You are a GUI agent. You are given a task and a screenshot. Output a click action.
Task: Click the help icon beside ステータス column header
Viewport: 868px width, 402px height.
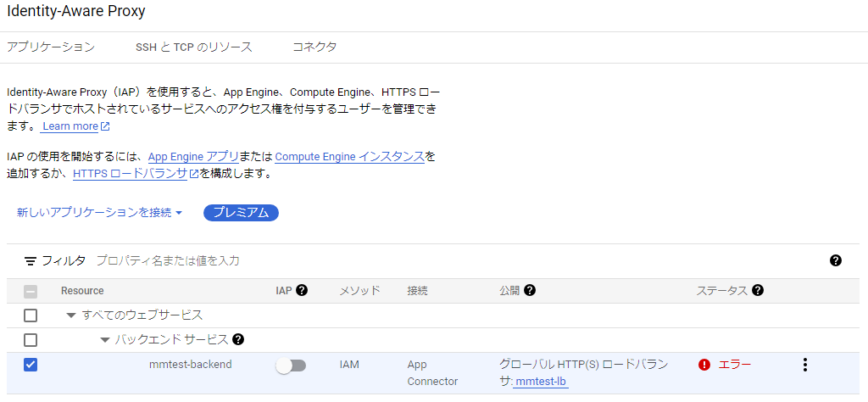(758, 291)
